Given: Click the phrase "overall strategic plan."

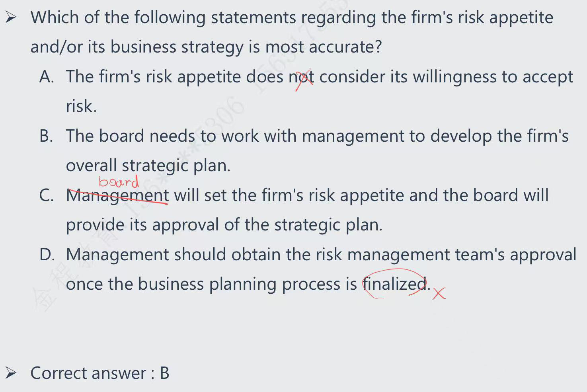Looking at the screenshot, I should [x=148, y=166].
